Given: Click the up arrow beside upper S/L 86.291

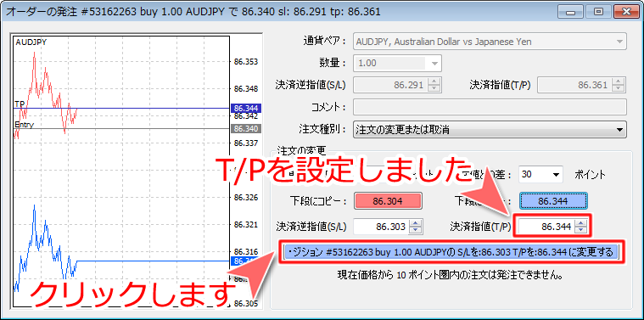Looking at the screenshot, I should coord(434,81).
